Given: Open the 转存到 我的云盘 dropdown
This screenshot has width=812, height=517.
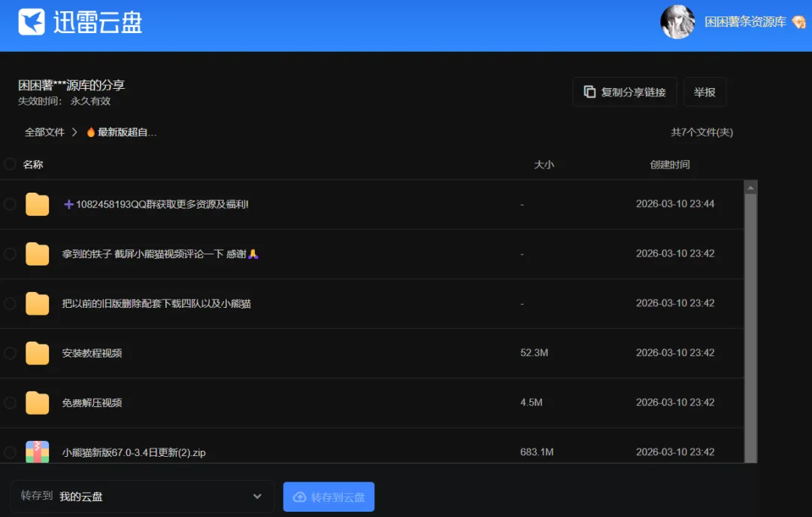Looking at the screenshot, I should click(x=141, y=496).
